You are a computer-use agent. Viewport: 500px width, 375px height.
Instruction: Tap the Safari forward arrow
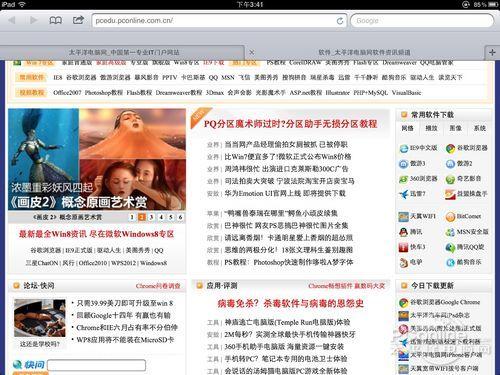[33, 20]
